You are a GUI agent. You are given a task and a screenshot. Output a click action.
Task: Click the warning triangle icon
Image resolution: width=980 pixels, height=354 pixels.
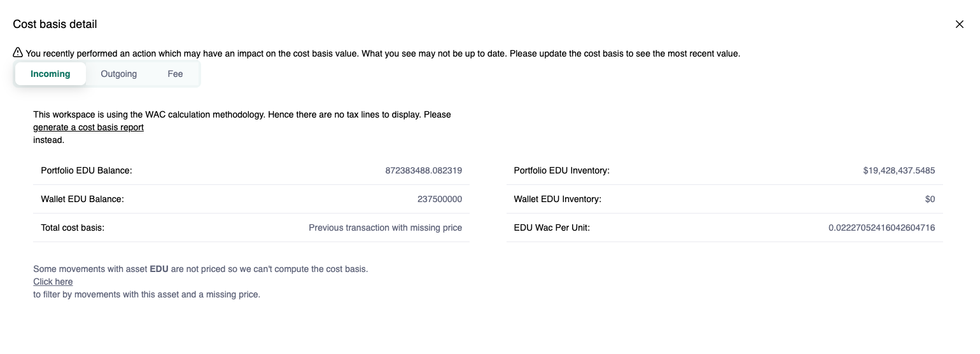[18, 53]
